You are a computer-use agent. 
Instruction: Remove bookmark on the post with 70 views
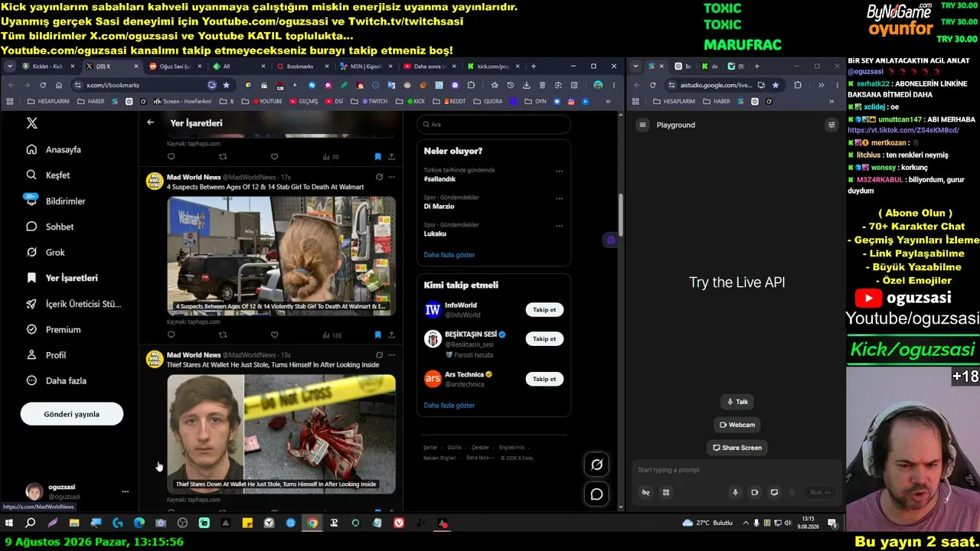point(377,157)
